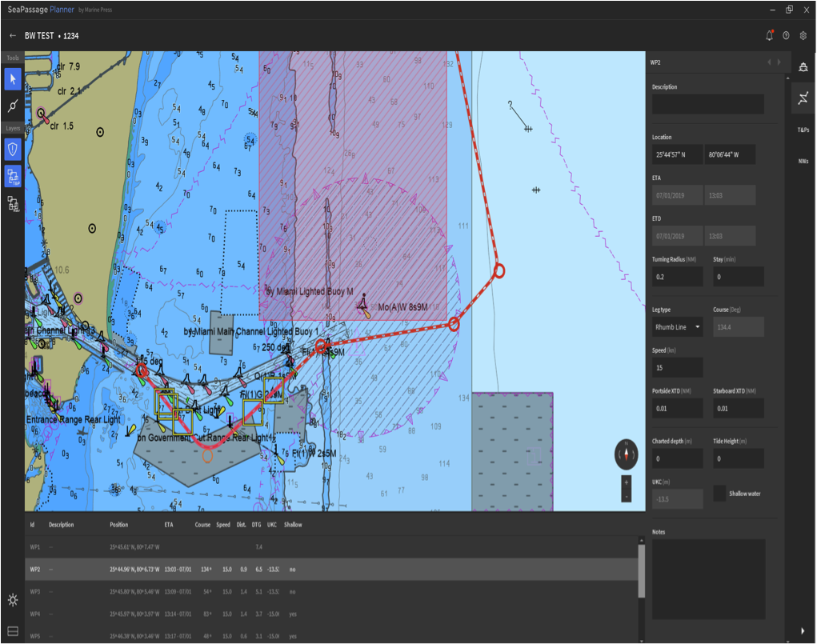The image size is (817, 644).
Task: Edit Charted depth field
Action: 677,458
